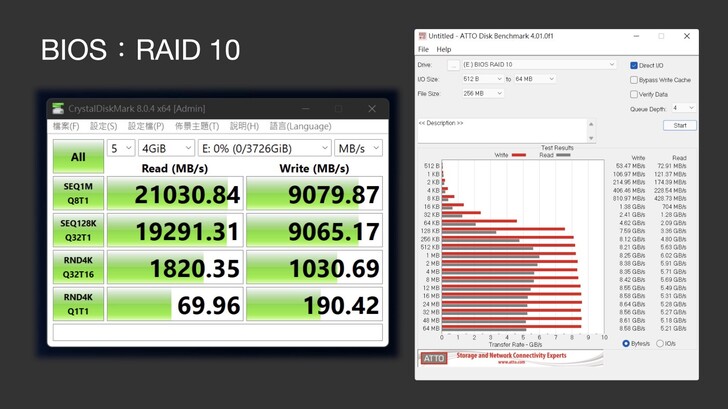Click the red Write legend swatch

pos(518,155)
